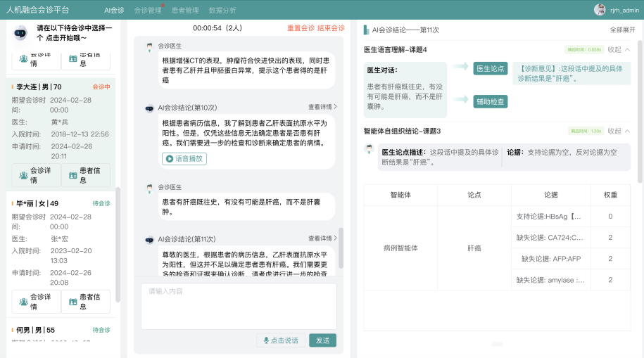
Task: Open 患者信息 for 李大连
Action: [85, 174]
